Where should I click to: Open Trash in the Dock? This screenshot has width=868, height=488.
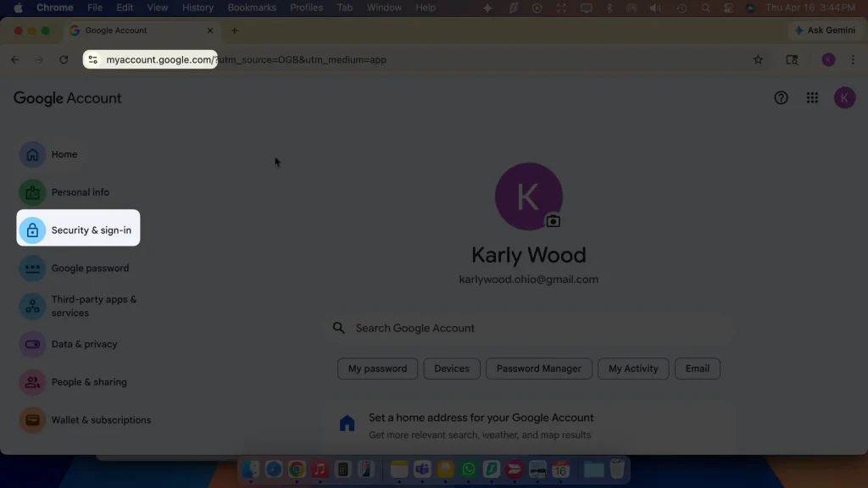pyautogui.click(x=617, y=469)
